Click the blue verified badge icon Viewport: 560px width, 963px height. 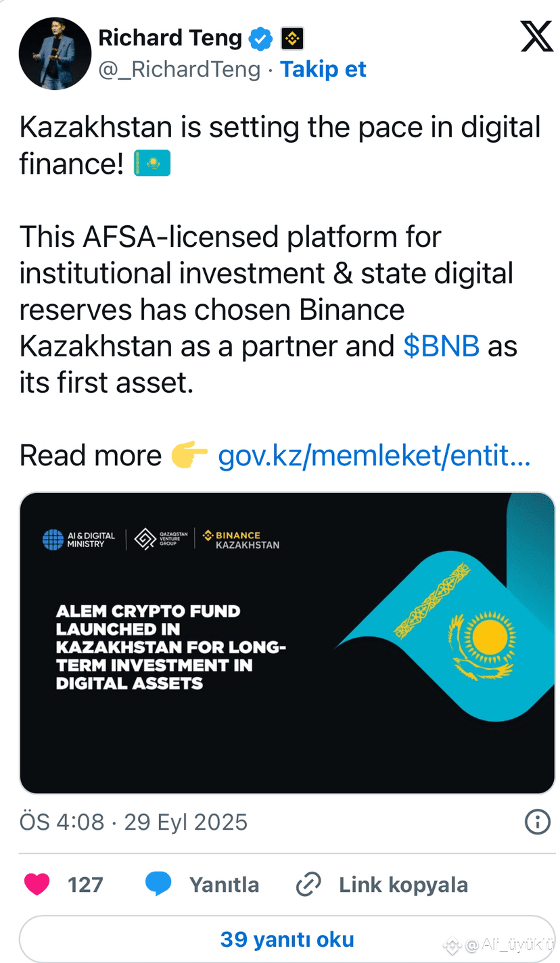[x=260, y=39]
